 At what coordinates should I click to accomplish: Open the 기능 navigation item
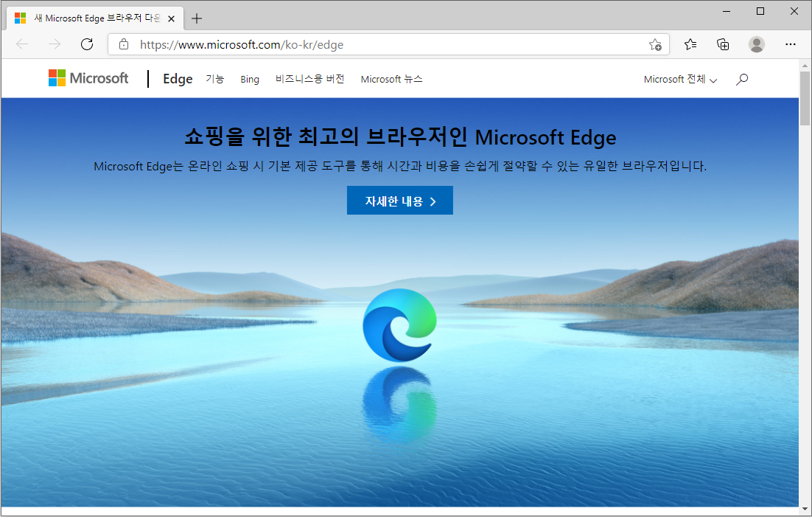(215, 79)
